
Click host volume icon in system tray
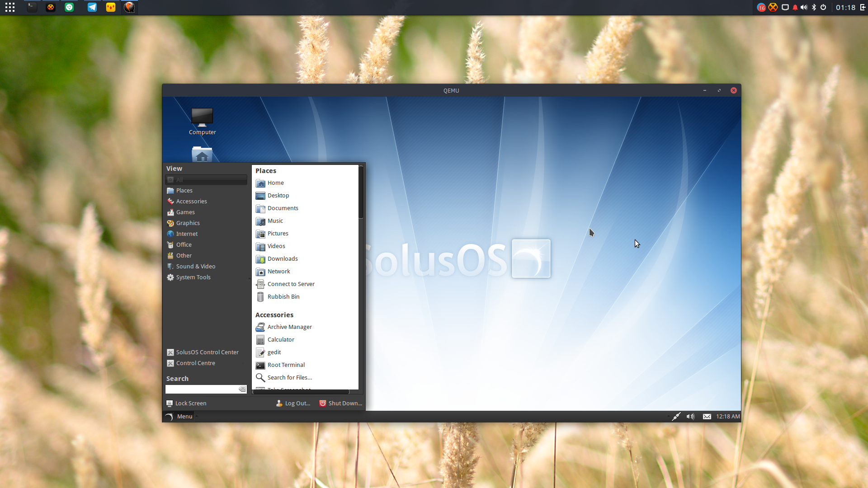point(804,7)
